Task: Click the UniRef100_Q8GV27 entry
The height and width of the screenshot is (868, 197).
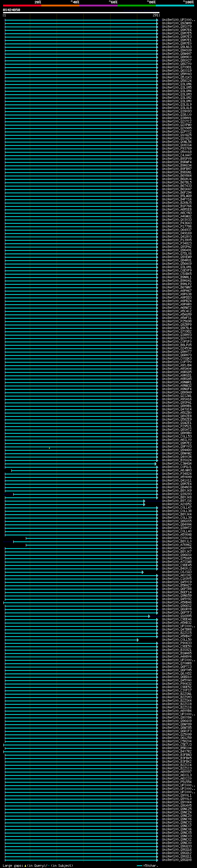Action: click(176, 60)
